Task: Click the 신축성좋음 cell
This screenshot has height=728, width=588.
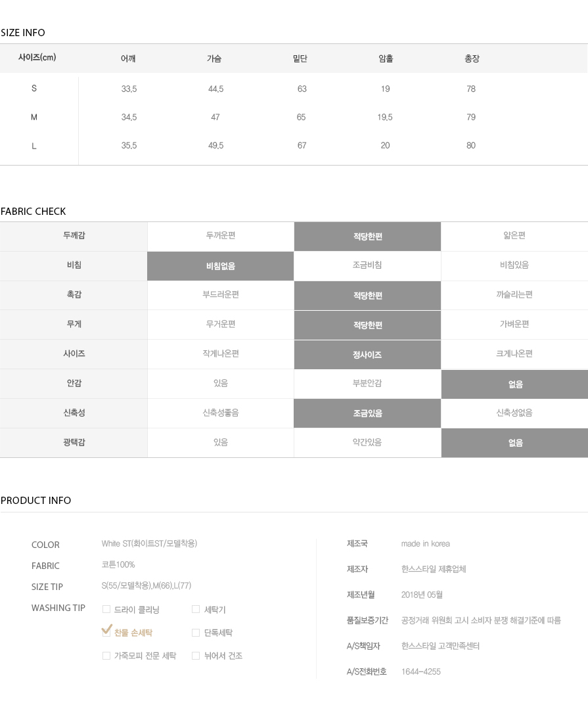Action: click(221, 413)
